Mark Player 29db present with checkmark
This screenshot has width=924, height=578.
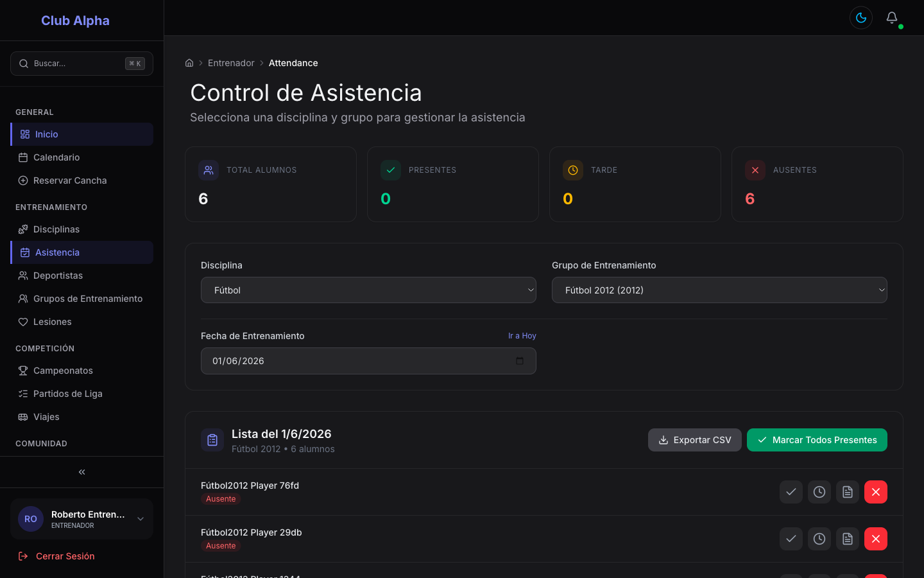coord(791,539)
